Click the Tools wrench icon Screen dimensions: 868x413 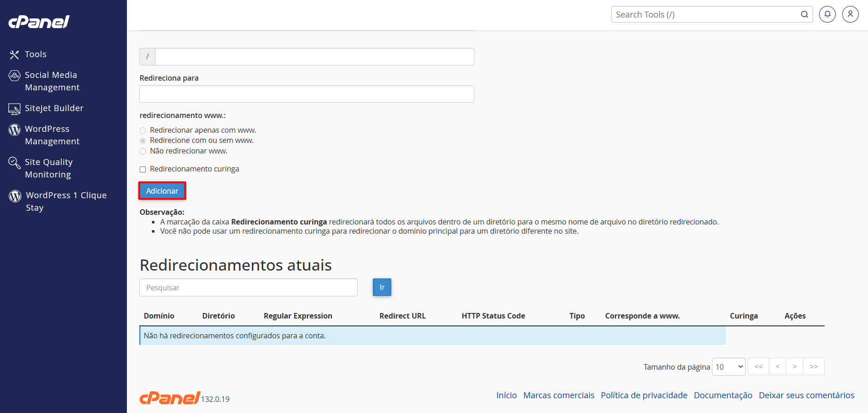pyautogui.click(x=14, y=55)
